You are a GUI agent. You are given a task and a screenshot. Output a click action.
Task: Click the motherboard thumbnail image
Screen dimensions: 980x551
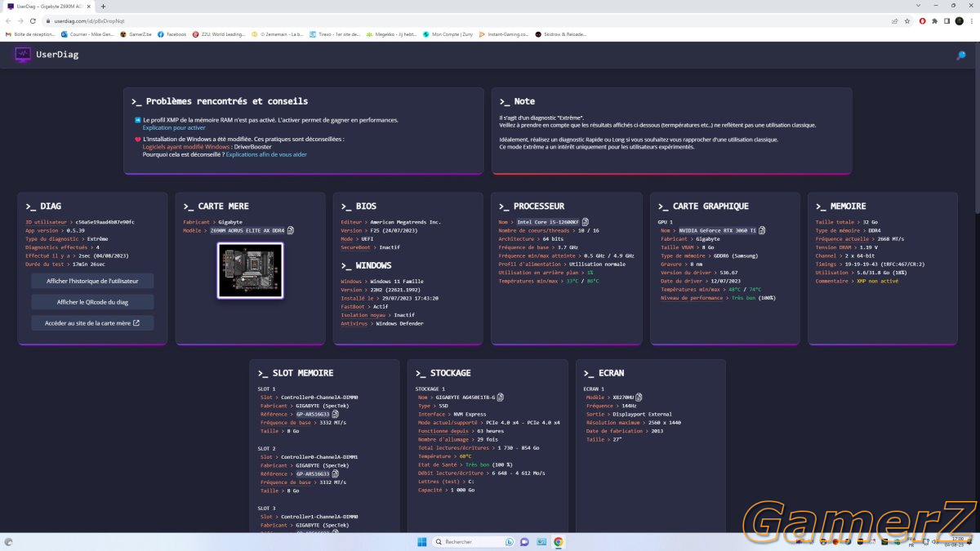pyautogui.click(x=251, y=270)
